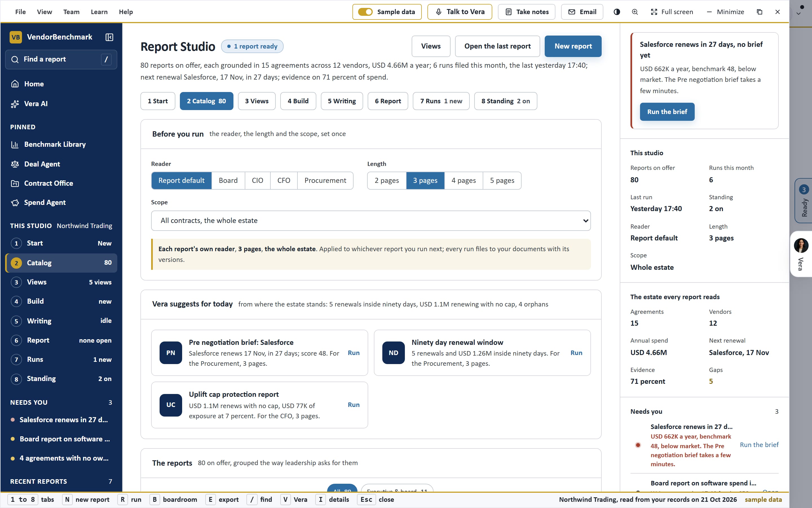This screenshot has height=508, width=812.
Task: Click the New report button
Action: click(x=573, y=46)
